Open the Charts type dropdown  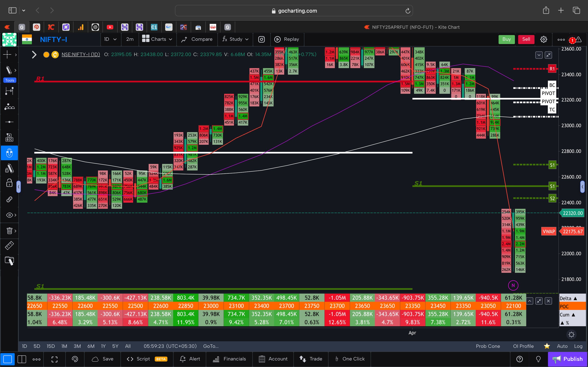click(x=157, y=39)
